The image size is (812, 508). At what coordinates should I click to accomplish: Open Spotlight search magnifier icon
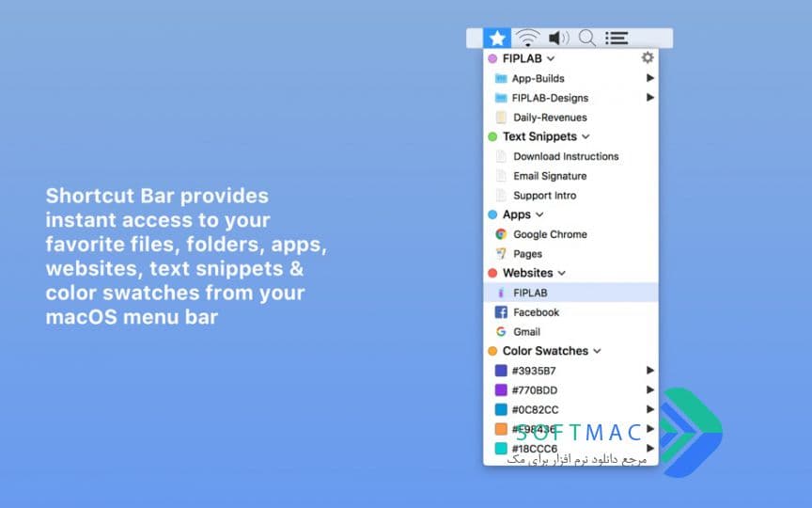586,38
